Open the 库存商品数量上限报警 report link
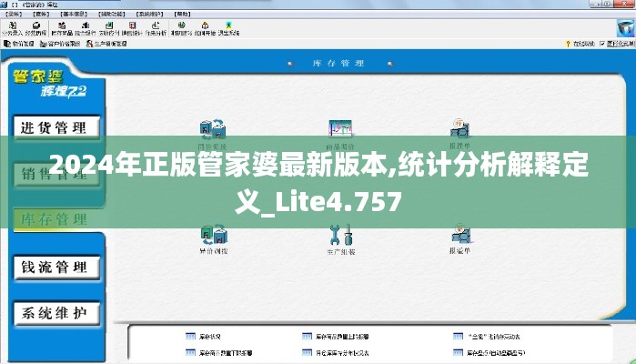636x364 pixels. (x=336, y=337)
